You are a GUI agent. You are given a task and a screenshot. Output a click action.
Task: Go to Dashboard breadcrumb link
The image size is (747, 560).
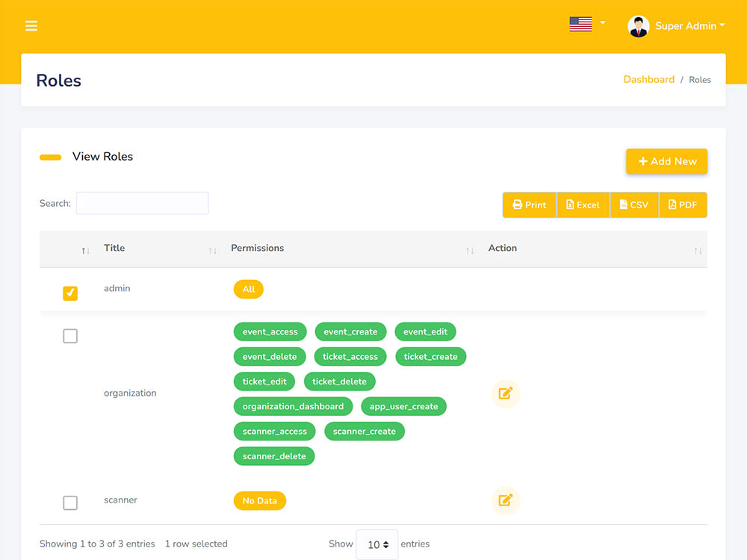click(x=649, y=80)
